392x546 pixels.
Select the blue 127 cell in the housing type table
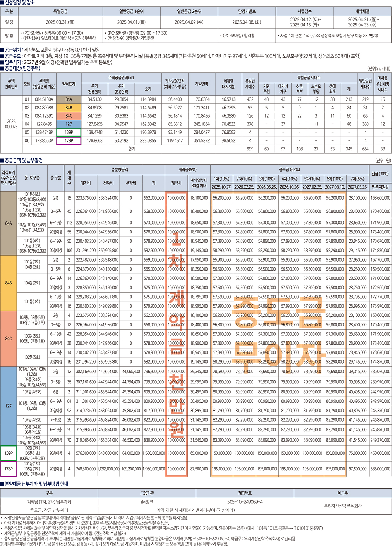(x=68, y=124)
